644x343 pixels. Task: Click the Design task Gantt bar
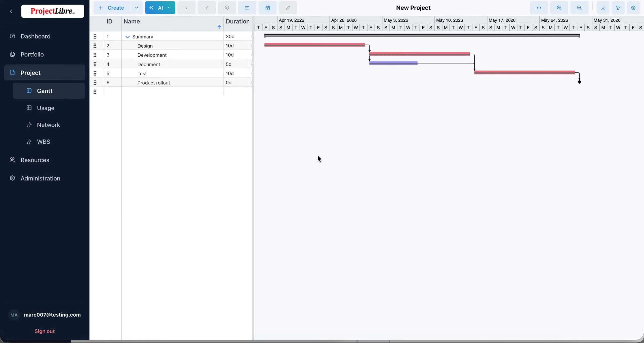click(315, 45)
